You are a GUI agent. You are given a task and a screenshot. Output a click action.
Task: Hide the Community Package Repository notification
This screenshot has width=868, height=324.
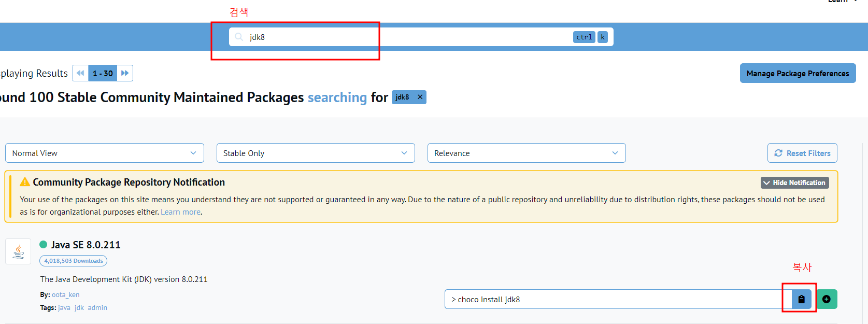point(794,182)
